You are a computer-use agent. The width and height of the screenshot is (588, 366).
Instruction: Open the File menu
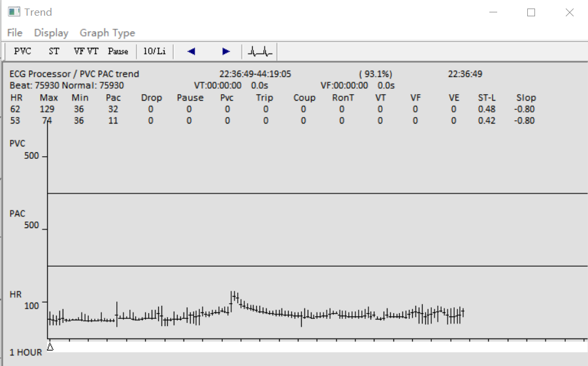coord(14,33)
